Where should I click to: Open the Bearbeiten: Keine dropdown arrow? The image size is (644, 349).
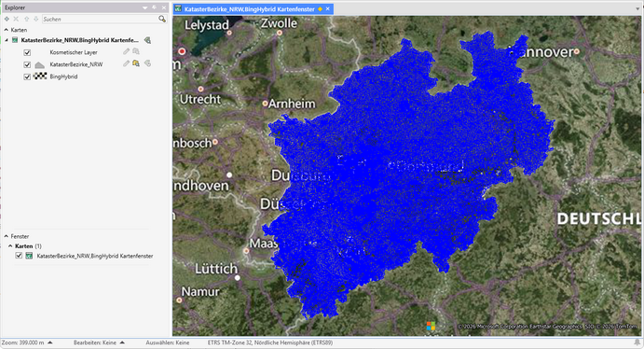coord(122,342)
